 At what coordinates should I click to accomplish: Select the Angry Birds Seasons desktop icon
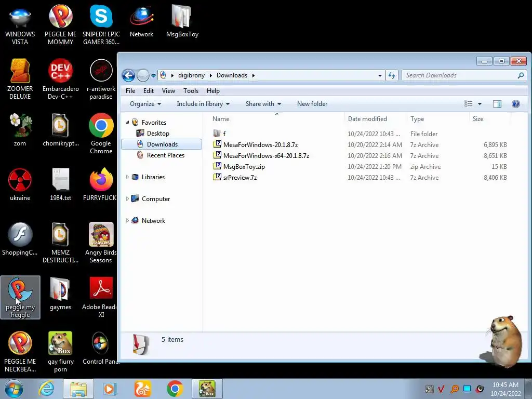tap(101, 244)
